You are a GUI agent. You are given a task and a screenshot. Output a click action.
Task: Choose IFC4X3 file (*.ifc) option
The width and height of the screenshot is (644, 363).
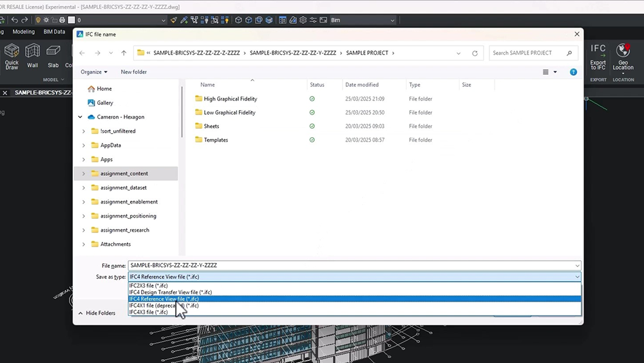(x=355, y=312)
